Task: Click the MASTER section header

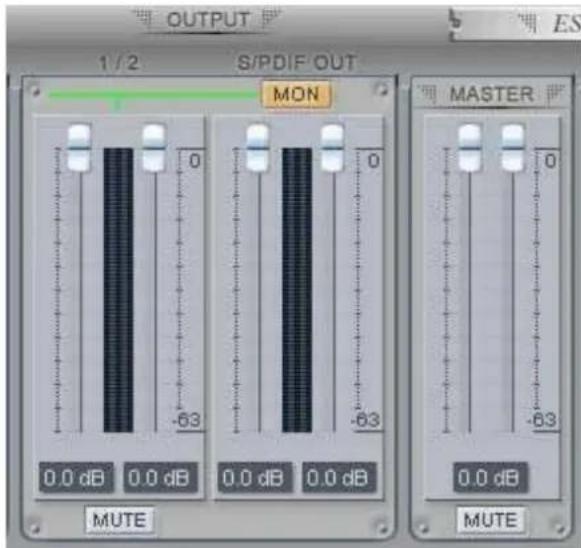Action: (491, 94)
